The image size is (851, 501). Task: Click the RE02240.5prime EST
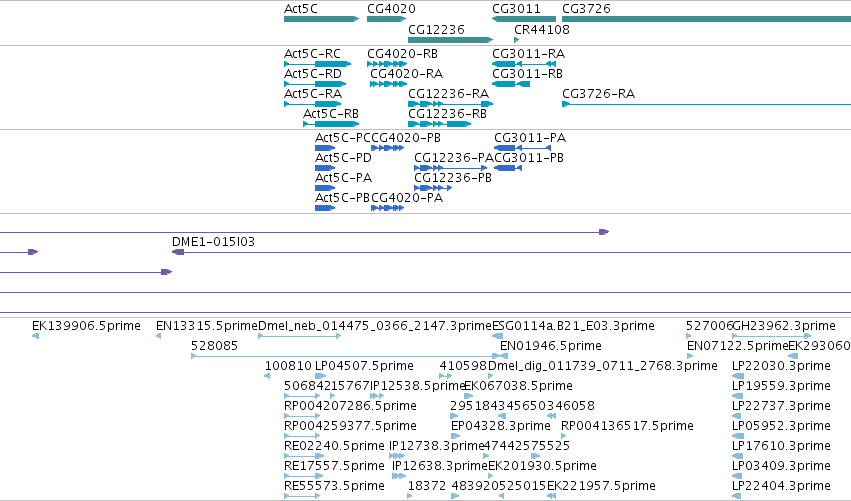tap(304, 457)
